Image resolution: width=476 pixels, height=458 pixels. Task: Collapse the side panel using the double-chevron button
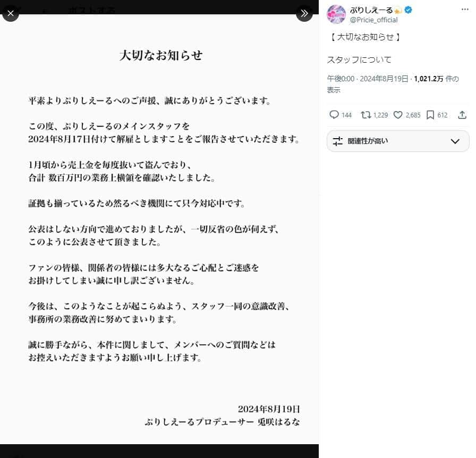304,13
